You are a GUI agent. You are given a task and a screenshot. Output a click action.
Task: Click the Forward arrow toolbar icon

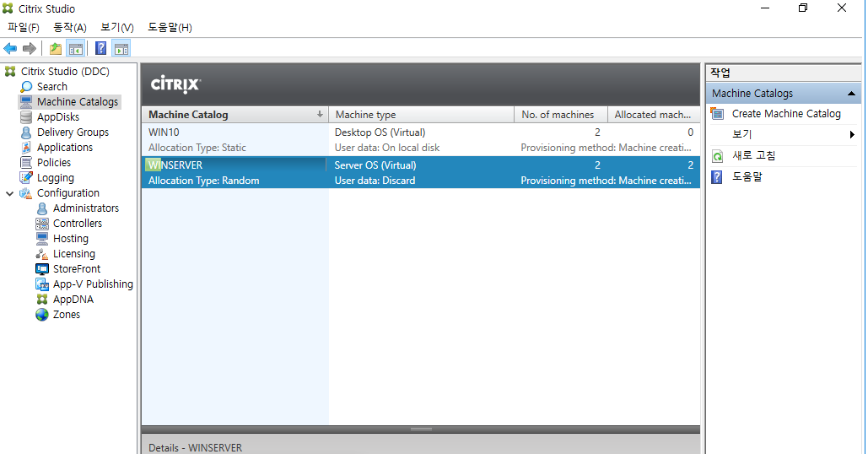click(30, 49)
